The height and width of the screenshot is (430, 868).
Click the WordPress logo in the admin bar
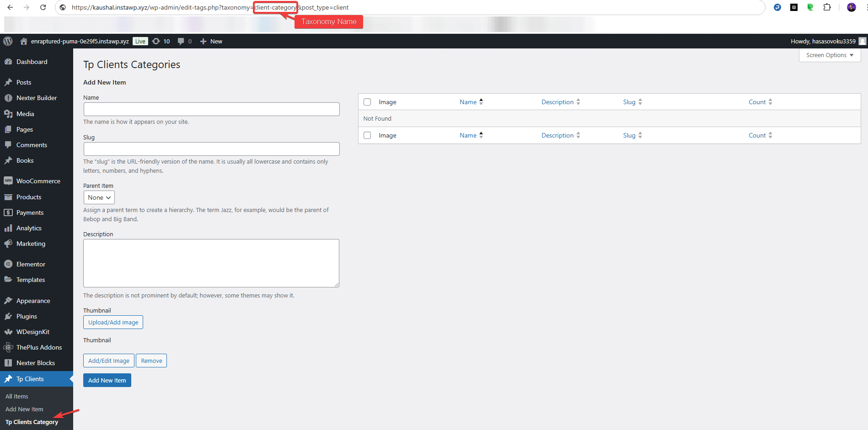[7, 41]
